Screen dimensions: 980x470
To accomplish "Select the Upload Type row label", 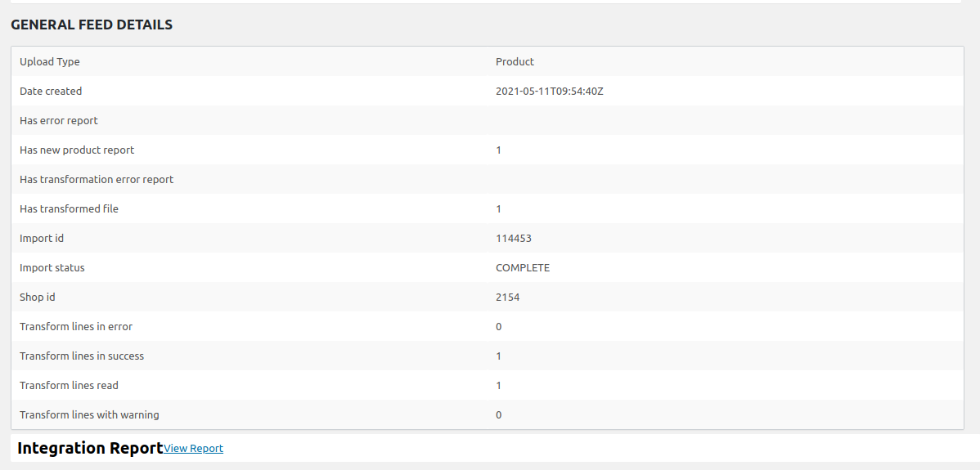I will [50, 62].
